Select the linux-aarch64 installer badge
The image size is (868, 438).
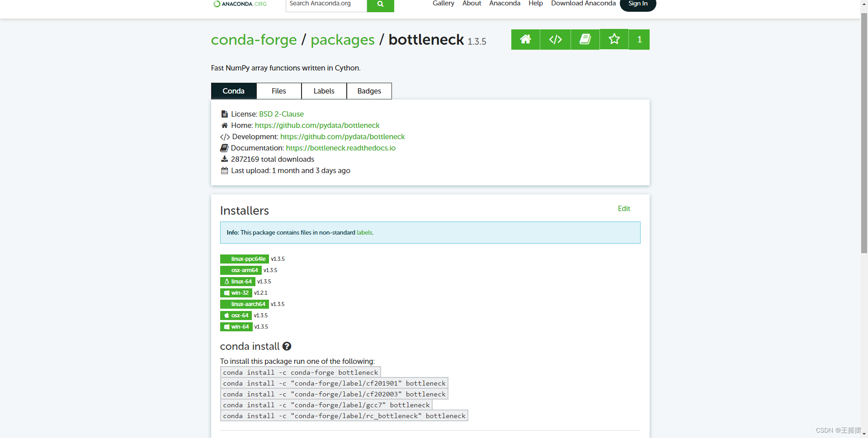pyautogui.click(x=245, y=304)
